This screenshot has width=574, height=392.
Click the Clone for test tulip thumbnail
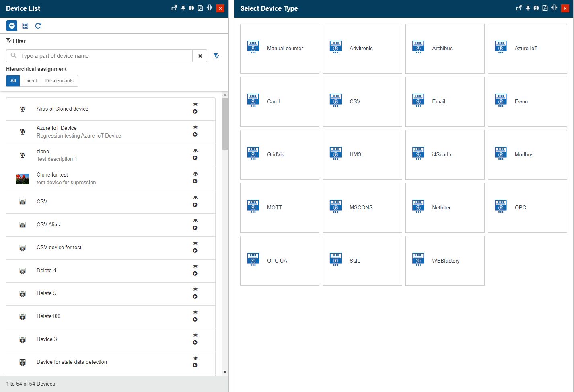click(x=23, y=179)
